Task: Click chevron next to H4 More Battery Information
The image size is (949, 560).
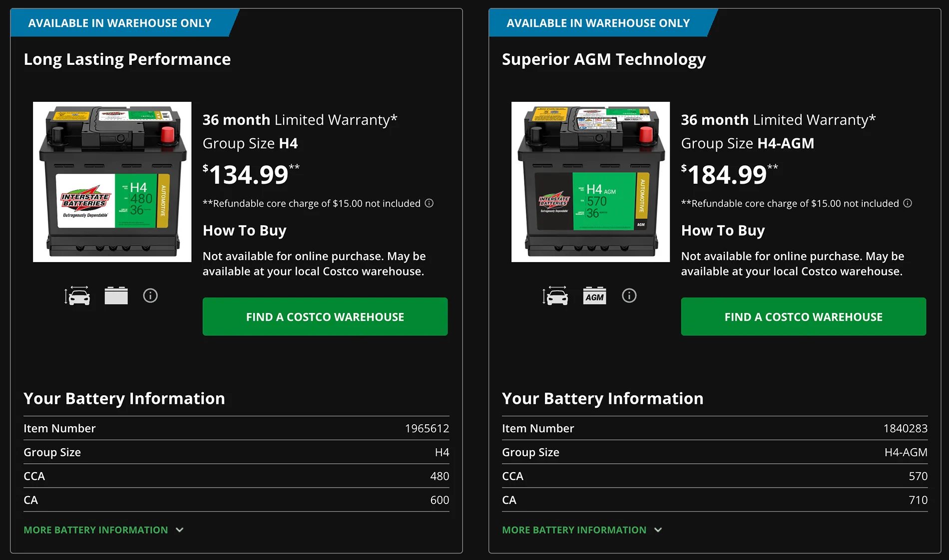Action: tap(180, 530)
